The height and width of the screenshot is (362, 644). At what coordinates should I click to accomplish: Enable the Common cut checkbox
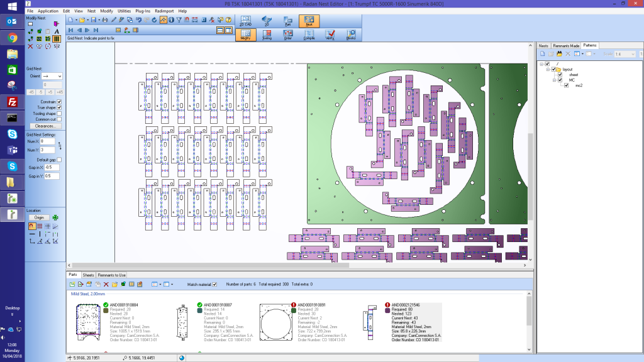tap(59, 119)
